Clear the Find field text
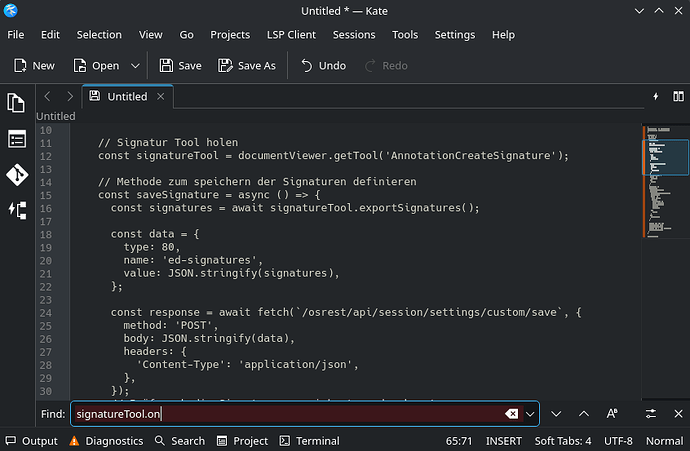The width and height of the screenshot is (690, 451). [511, 414]
